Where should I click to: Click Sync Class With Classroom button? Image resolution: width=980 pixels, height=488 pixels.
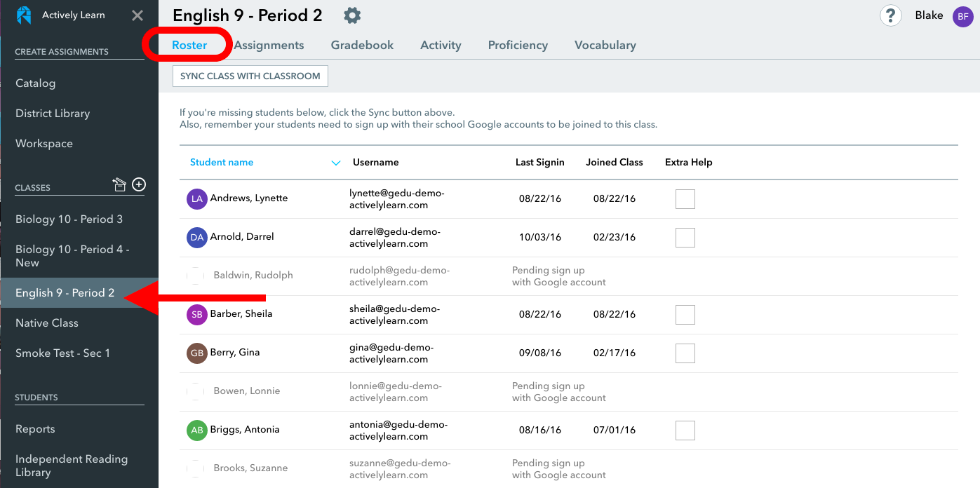(250, 76)
